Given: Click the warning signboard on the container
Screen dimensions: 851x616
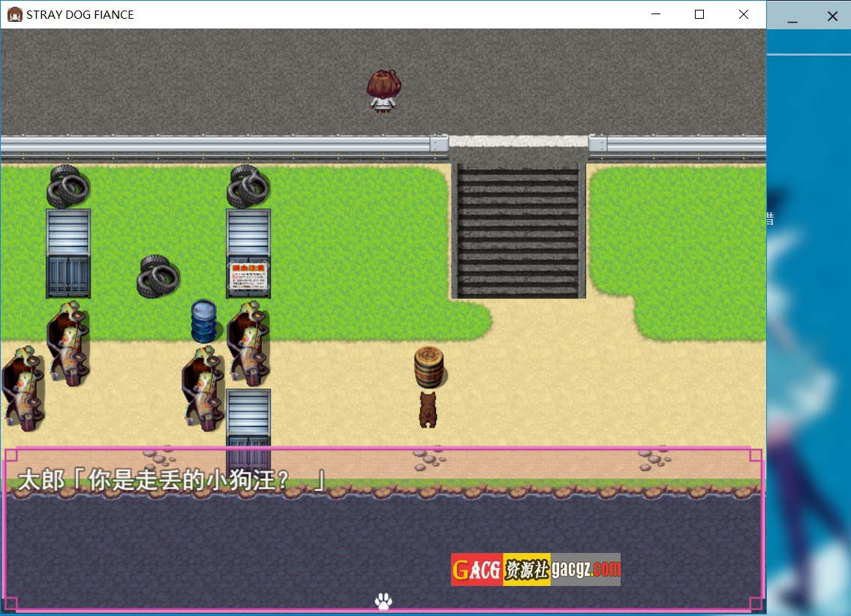Looking at the screenshot, I should pos(248,276).
